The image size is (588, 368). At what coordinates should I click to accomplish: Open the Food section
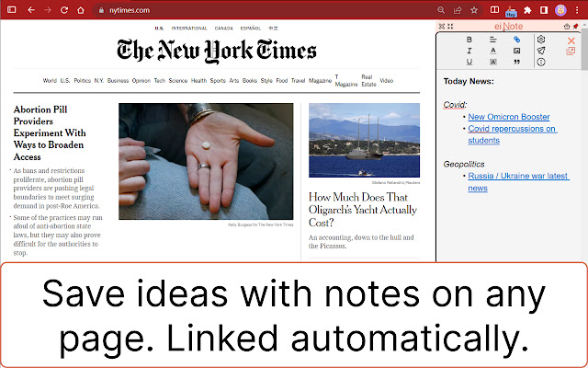282,80
